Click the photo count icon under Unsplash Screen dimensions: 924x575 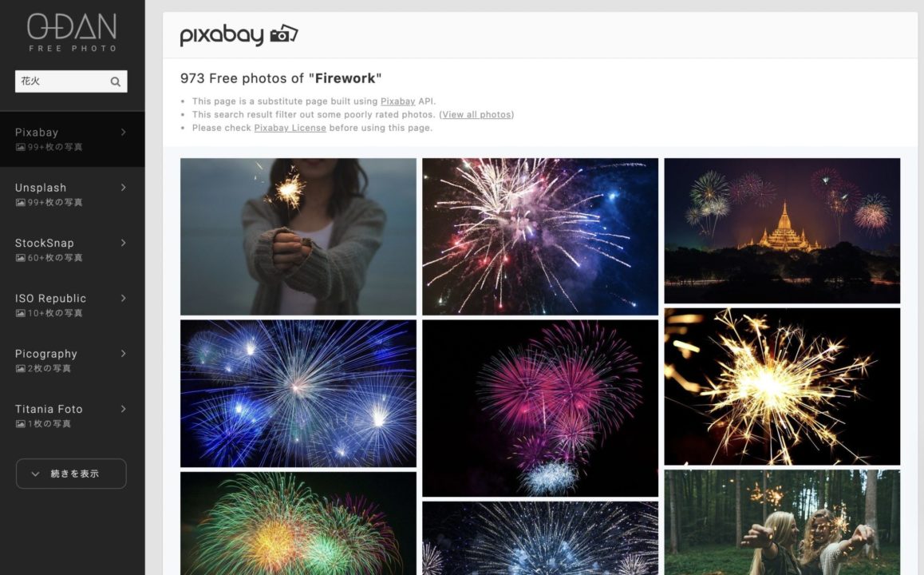(x=20, y=202)
